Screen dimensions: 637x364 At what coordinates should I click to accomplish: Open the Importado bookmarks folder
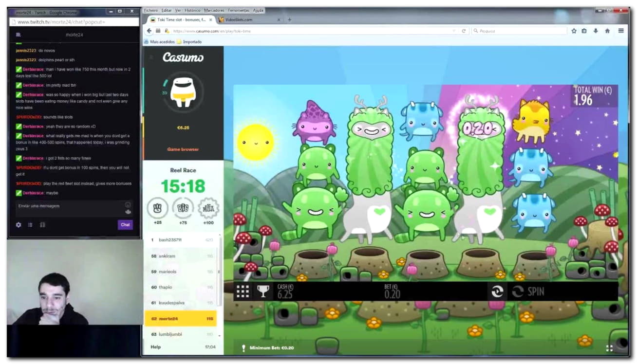tap(189, 42)
